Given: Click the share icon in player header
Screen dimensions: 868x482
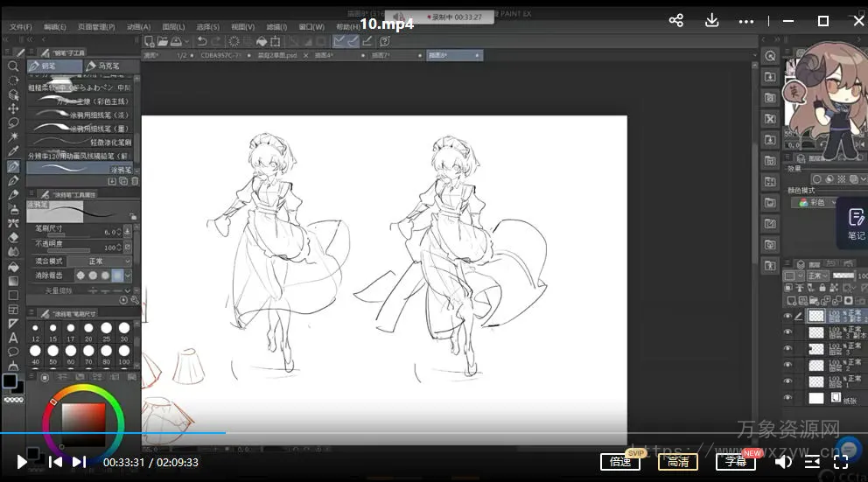Looking at the screenshot, I should point(675,21).
